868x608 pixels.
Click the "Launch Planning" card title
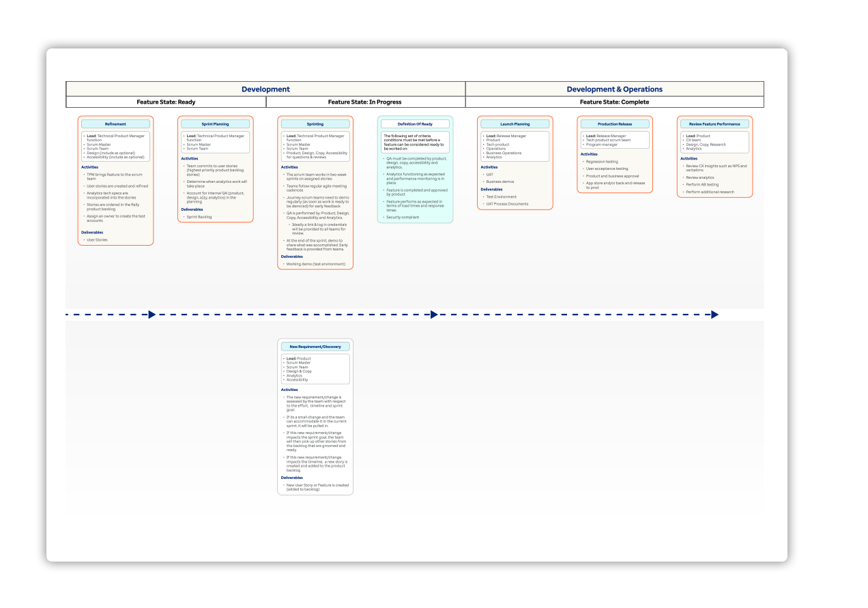(x=515, y=124)
